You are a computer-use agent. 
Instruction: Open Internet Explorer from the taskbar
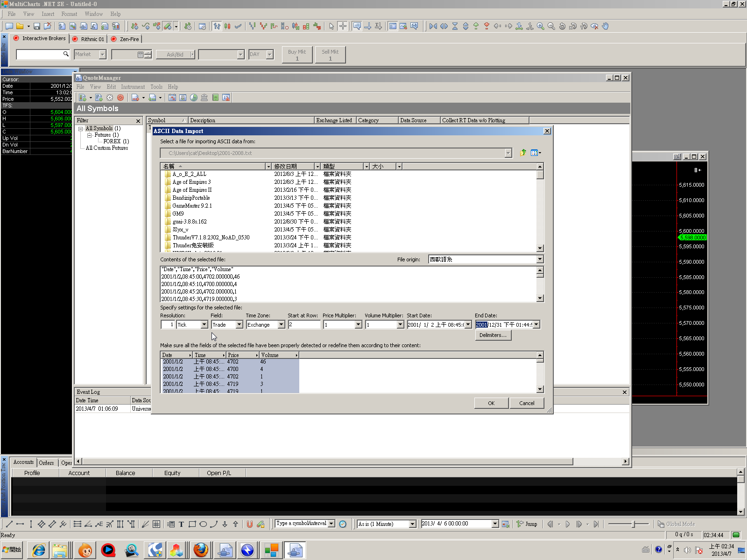pyautogui.click(x=39, y=550)
